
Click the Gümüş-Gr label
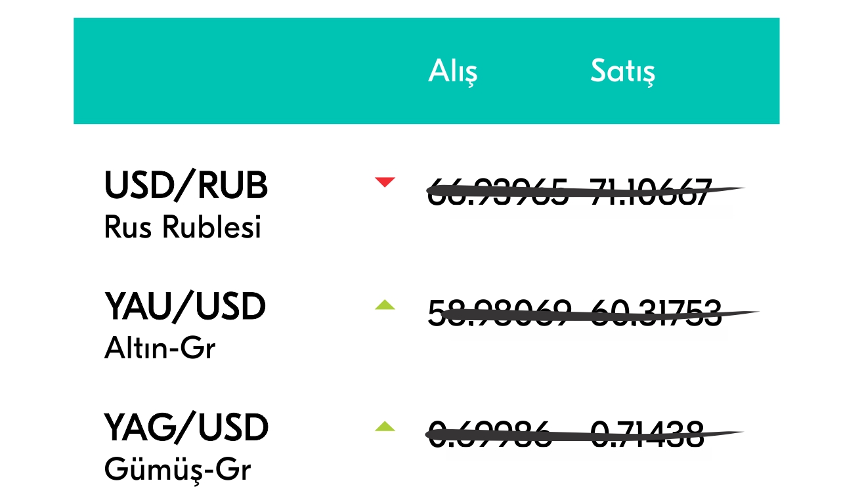[177, 470]
